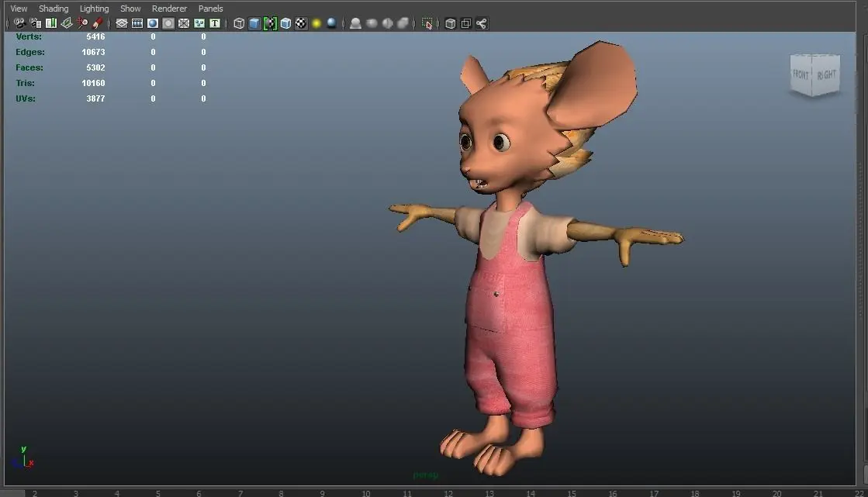Click the triangle count 10160
Viewport: 868px width, 497px height.
tap(93, 83)
